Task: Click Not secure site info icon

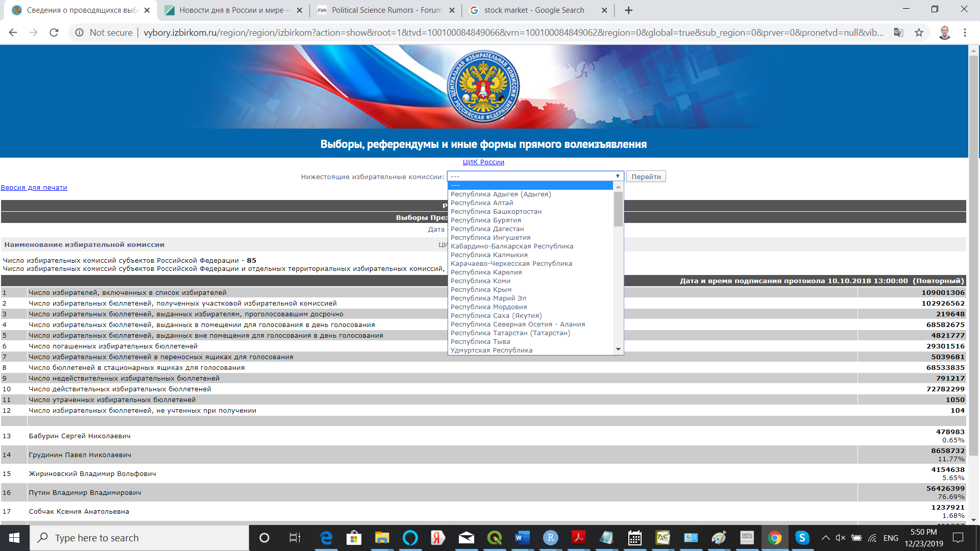Action: 80,33
